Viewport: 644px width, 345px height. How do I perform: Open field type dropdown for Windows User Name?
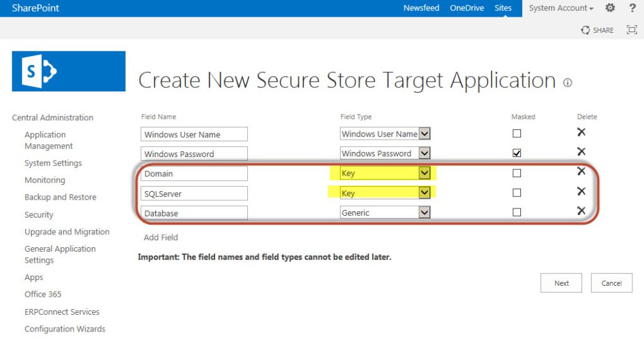pos(385,133)
